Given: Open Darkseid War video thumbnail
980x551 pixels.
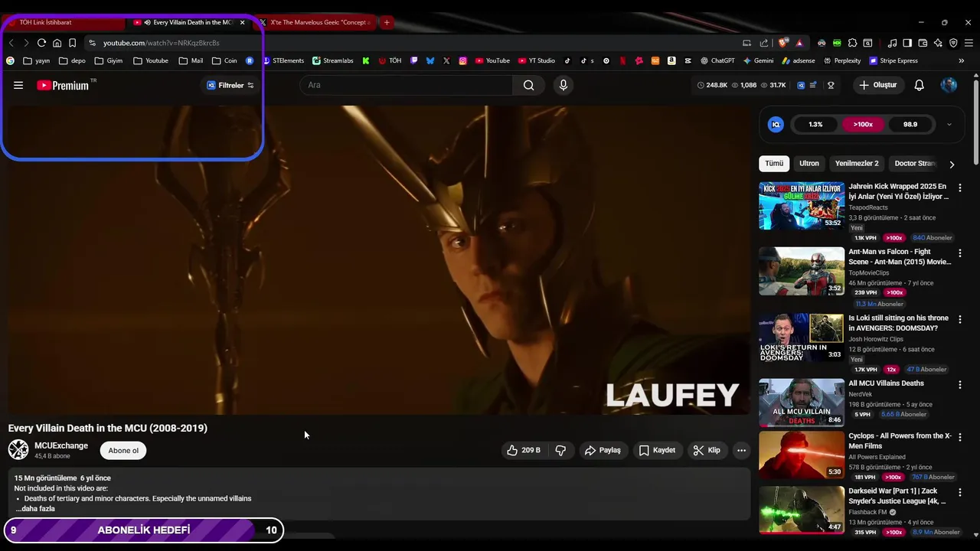Looking at the screenshot, I should 802,510.
